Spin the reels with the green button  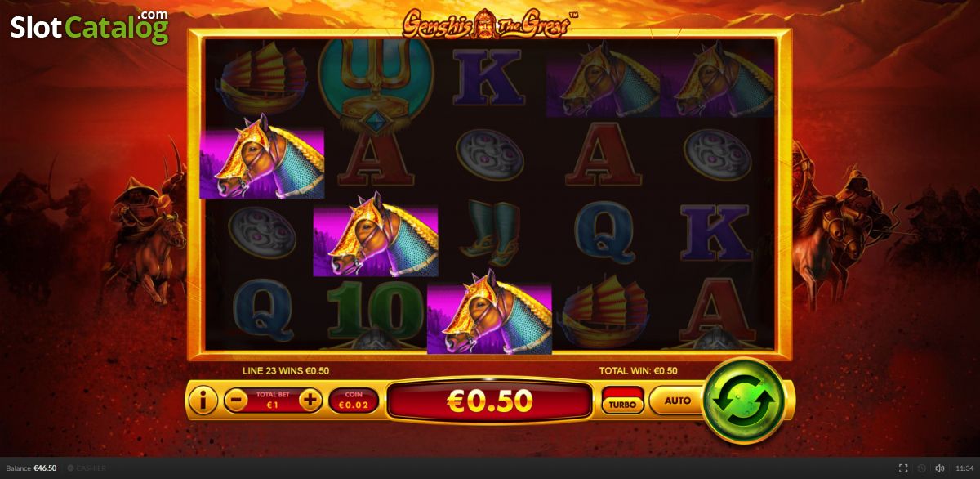743,401
